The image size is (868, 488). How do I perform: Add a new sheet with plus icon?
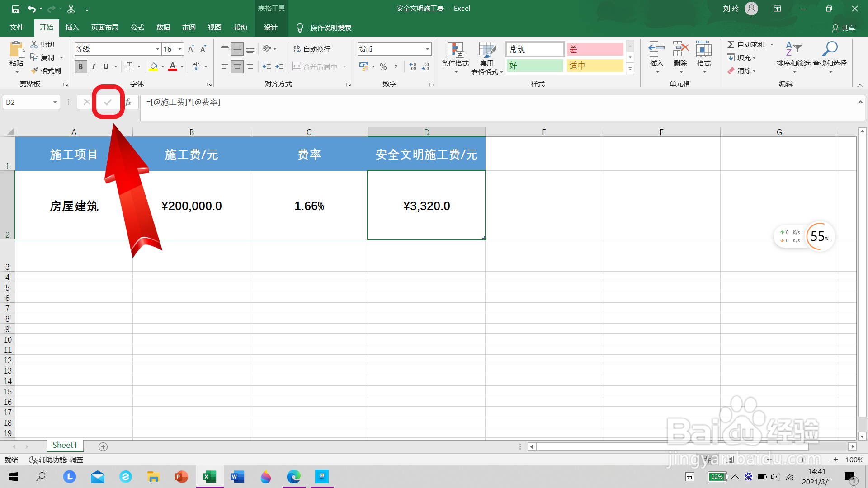point(103,446)
